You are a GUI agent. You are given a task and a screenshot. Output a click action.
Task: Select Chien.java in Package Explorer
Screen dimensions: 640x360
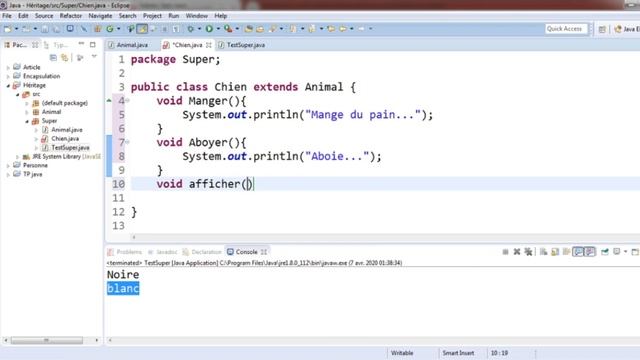pos(65,139)
